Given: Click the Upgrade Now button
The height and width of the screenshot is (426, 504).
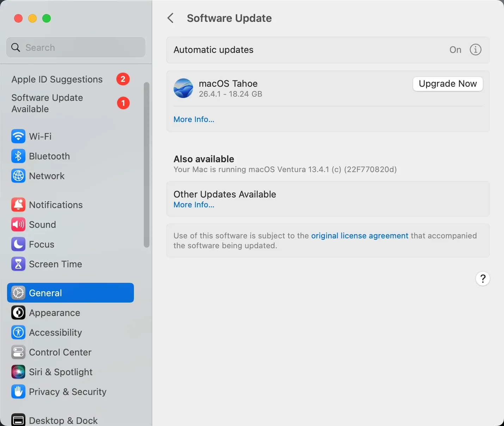Looking at the screenshot, I should [x=448, y=84].
